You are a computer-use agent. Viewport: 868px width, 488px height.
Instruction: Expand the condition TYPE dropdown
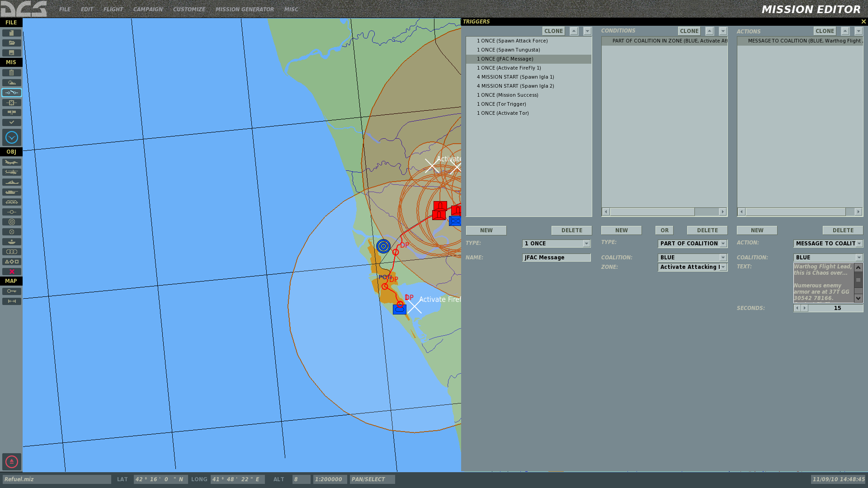723,244
